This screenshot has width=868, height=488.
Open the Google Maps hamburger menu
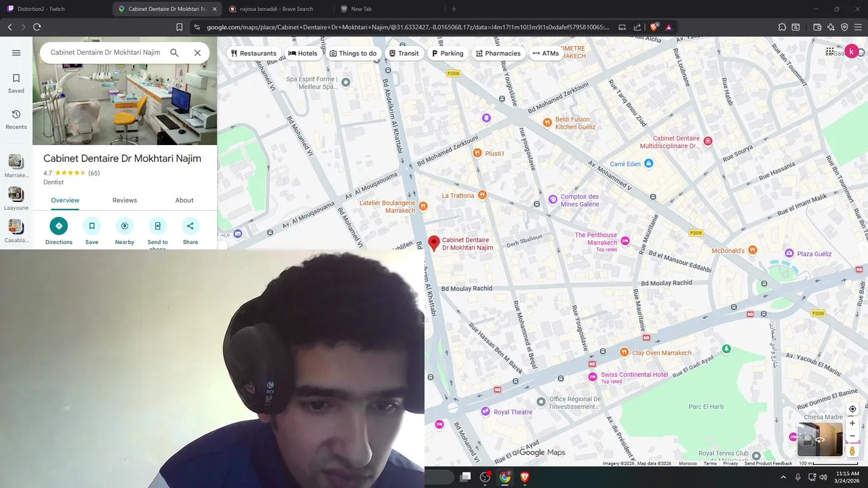coord(16,53)
